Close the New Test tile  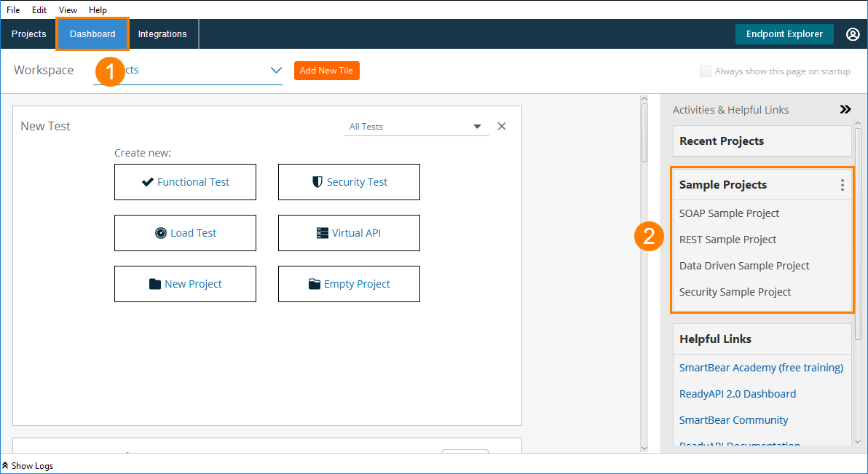point(501,125)
